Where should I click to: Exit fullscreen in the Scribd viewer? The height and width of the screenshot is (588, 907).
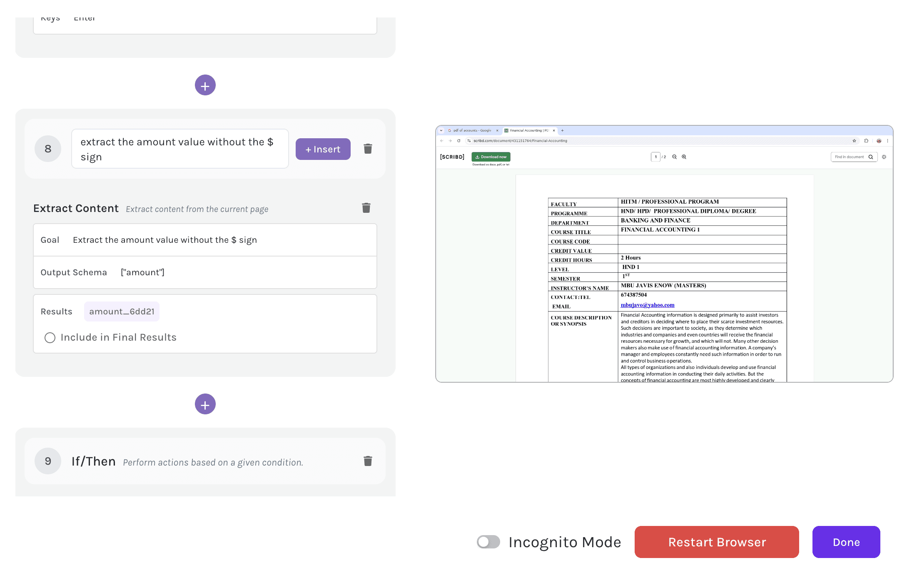point(884,157)
